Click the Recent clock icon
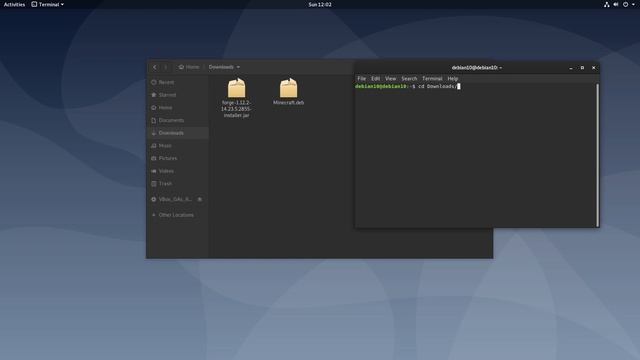640x360 pixels. coord(154,82)
